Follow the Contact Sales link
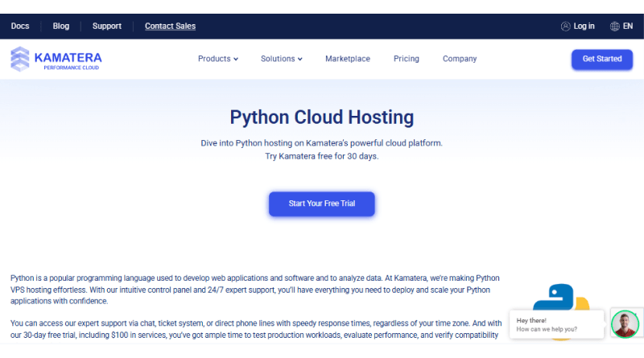This screenshot has height=358, width=644. click(x=170, y=27)
